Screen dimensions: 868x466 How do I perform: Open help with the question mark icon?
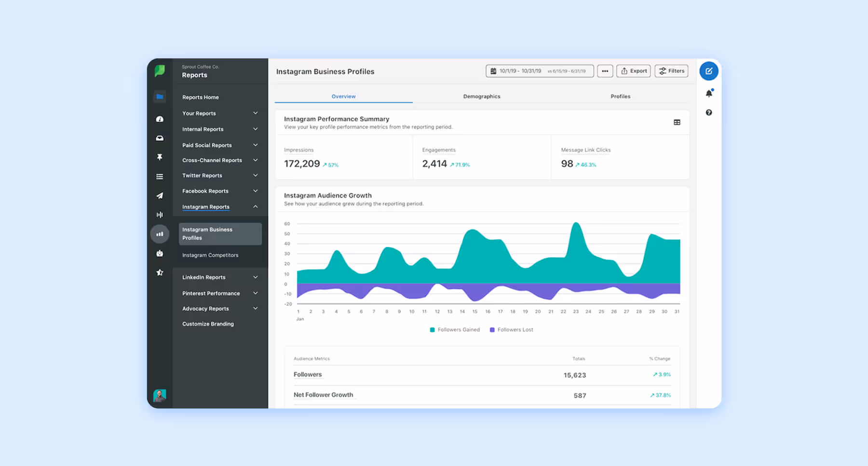[709, 112]
